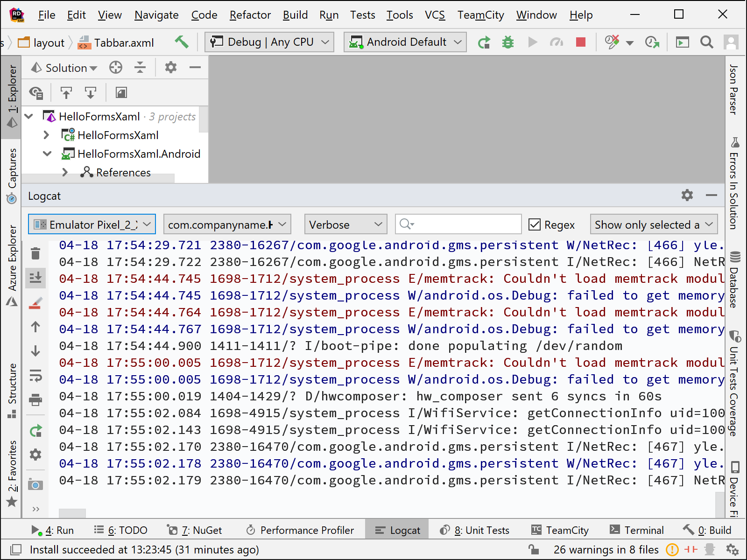Click the upload arrow icon in Solution toolbar
747x560 pixels.
click(x=66, y=93)
